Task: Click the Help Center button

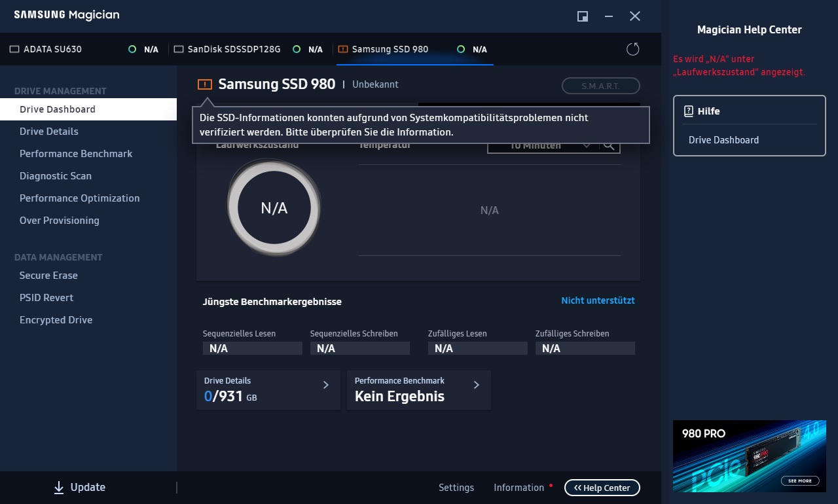Action: [x=602, y=488]
